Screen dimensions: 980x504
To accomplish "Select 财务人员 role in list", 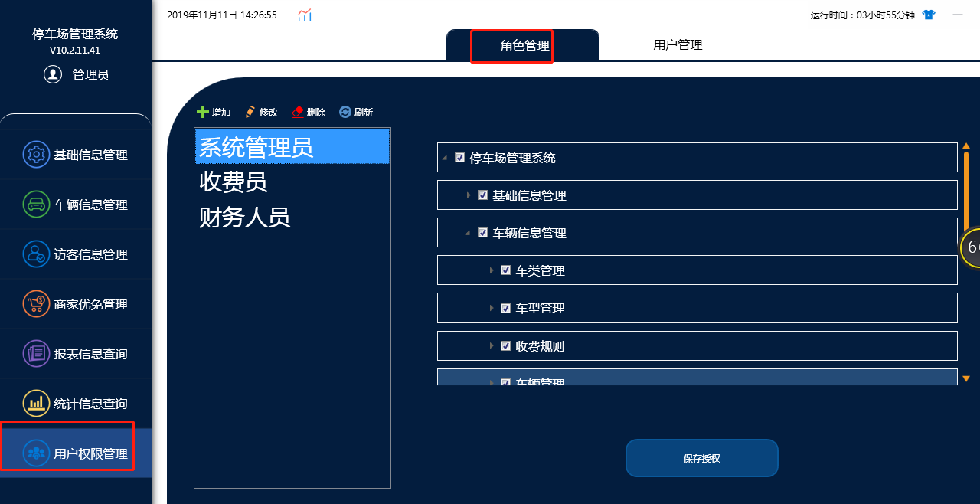I will pyautogui.click(x=292, y=217).
